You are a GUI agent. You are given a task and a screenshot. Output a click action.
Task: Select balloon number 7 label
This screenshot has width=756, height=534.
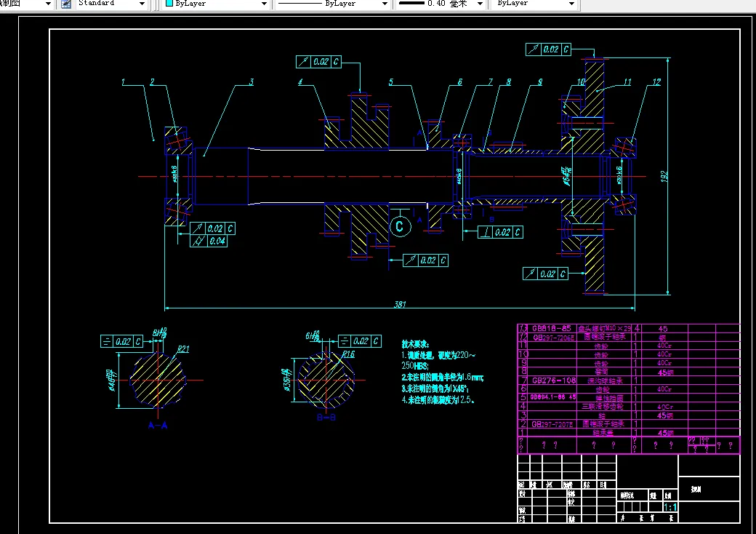coord(491,82)
